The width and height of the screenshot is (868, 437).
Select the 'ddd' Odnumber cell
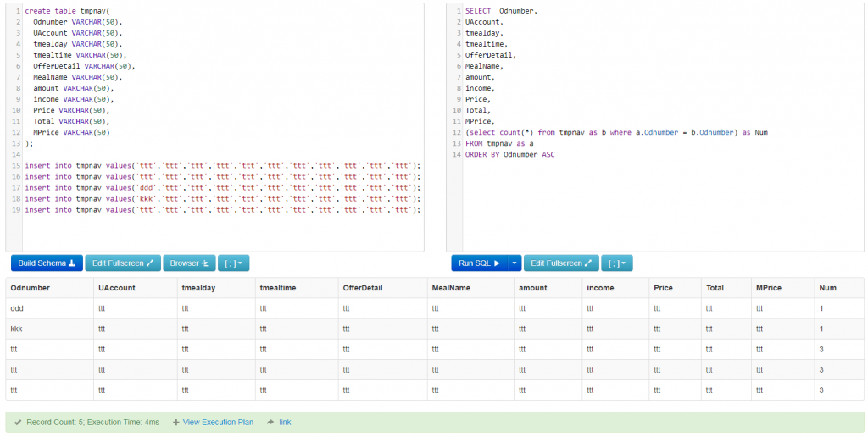coord(50,308)
